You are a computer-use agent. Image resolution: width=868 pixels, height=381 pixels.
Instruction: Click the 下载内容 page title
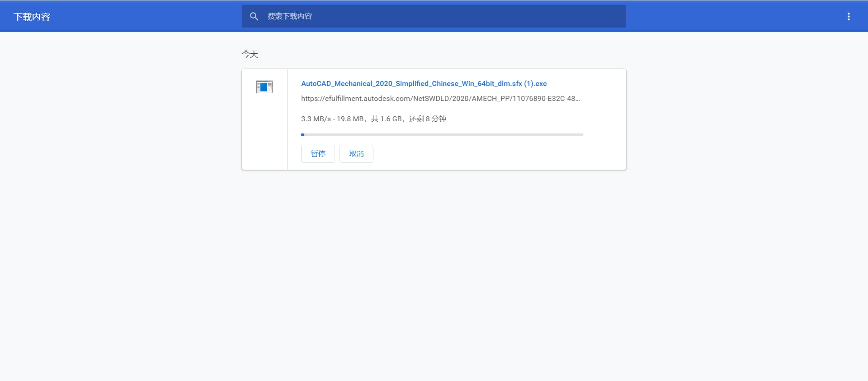[32, 17]
